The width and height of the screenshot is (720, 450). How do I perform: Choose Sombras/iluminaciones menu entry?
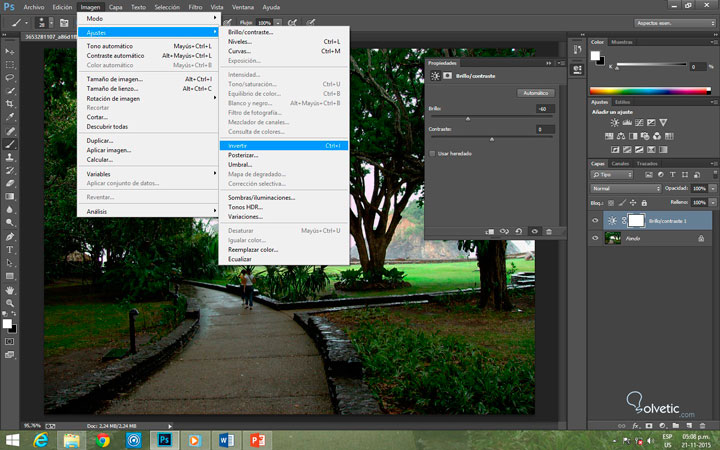284,197
